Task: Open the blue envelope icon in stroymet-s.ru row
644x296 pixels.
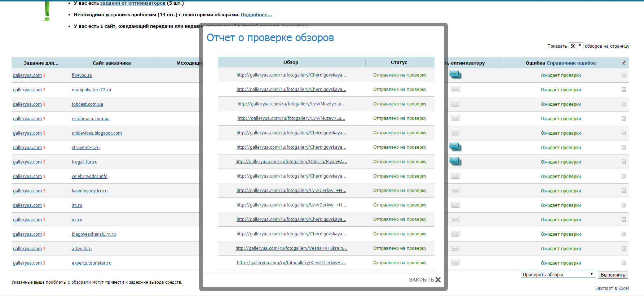Action: coord(455,147)
